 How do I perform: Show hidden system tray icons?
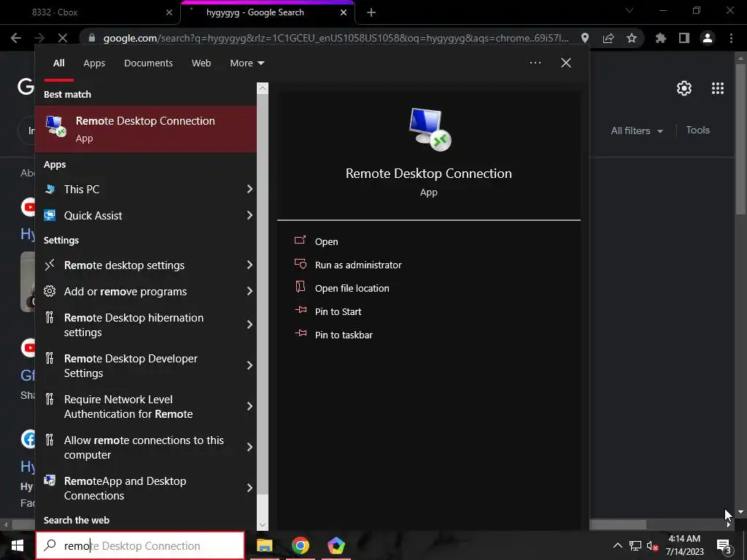pyautogui.click(x=617, y=545)
